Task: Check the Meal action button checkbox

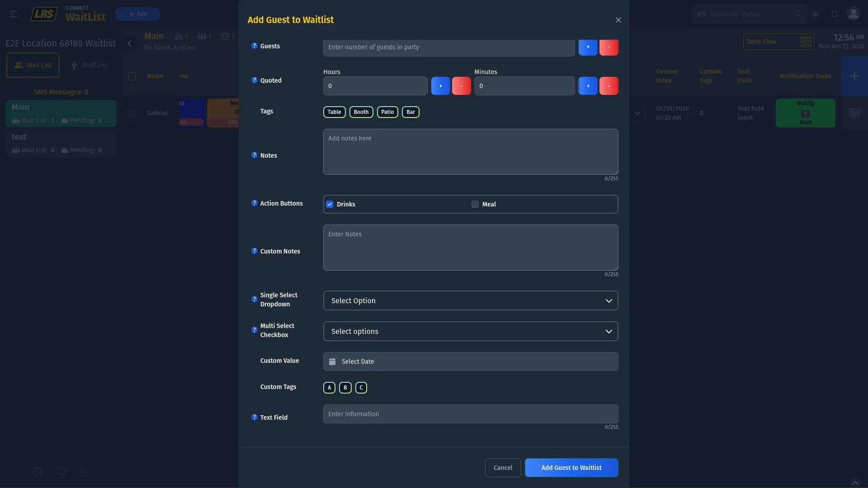Action: (x=475, y=204)
